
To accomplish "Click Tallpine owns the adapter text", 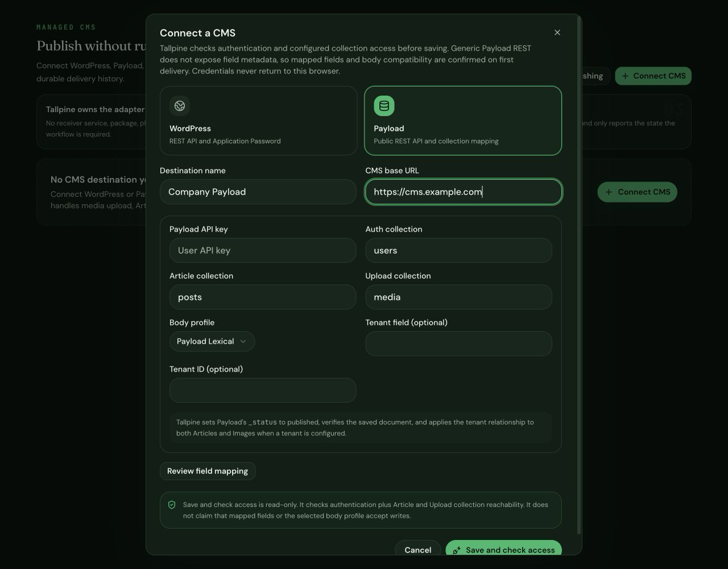I will 95,109.
